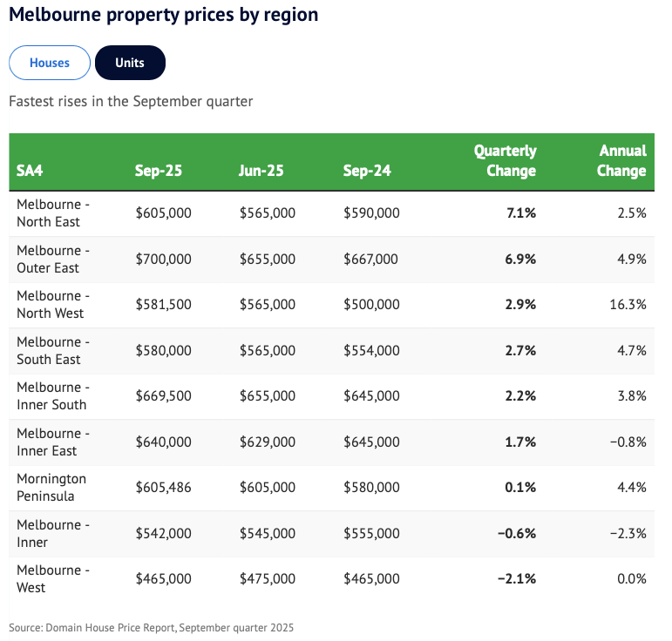Screen dimensions: 672x641
Task: Click the Jun-25 column header
Action: click(x=261, y=171)
